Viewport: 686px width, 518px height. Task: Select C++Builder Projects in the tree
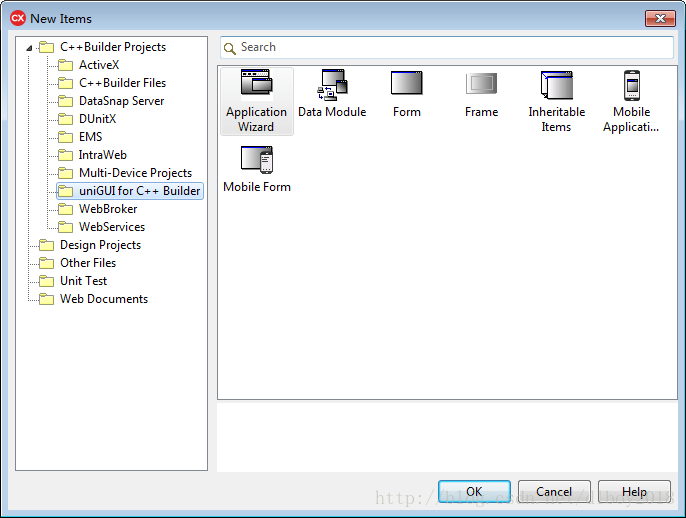click(113, 47)
